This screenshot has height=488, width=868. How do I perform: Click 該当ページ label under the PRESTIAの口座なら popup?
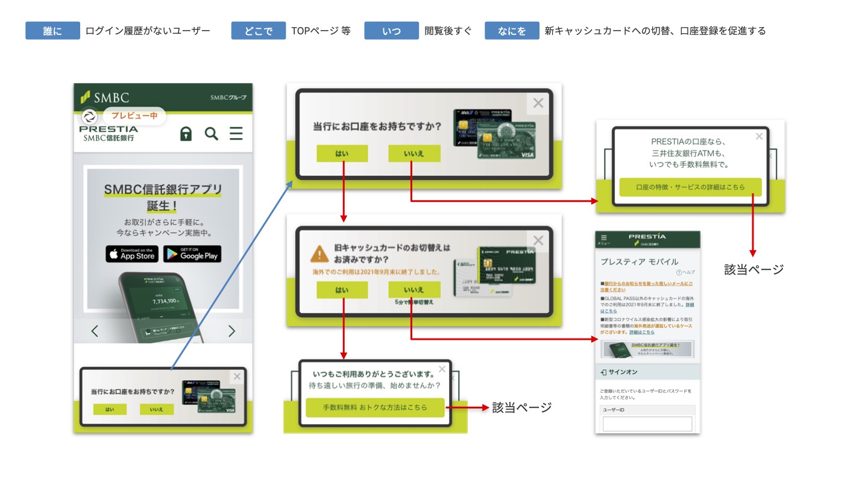[754, 269]
